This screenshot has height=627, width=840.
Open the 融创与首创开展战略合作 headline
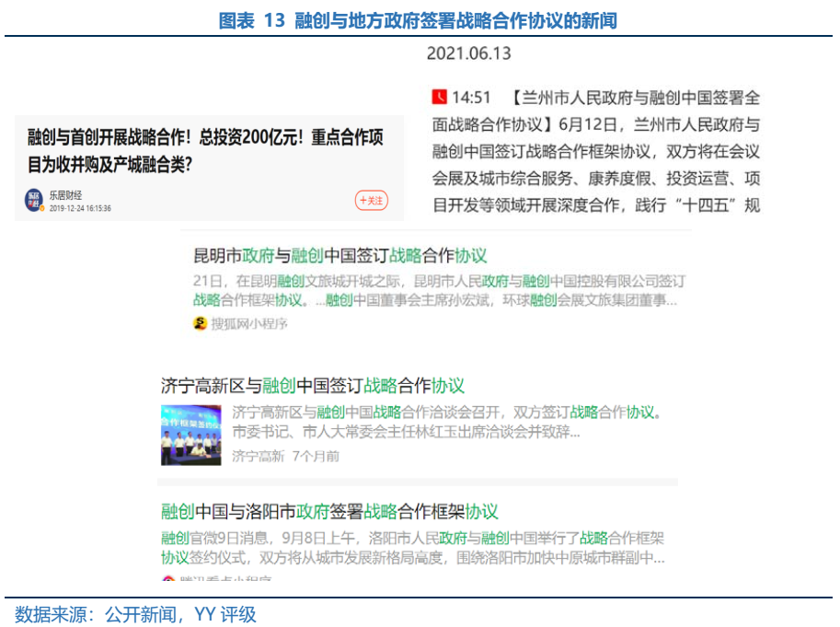pyautogui.click(x=204, y=151)
